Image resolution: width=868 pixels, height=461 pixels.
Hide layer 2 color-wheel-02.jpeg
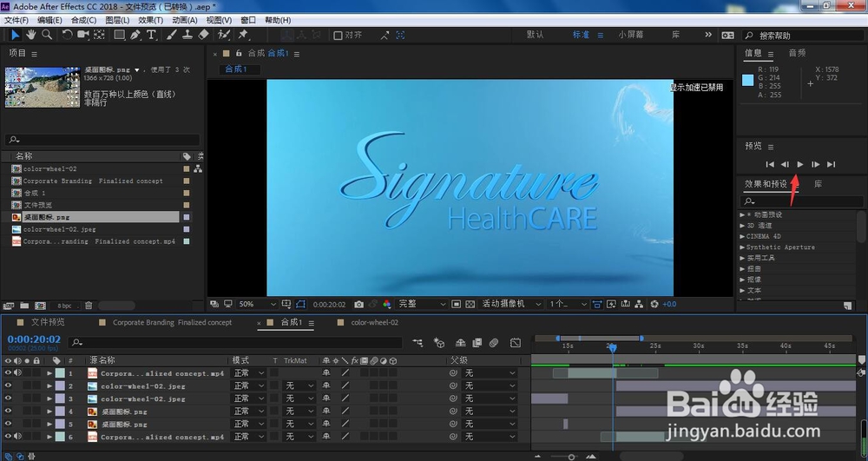[8, 385]
